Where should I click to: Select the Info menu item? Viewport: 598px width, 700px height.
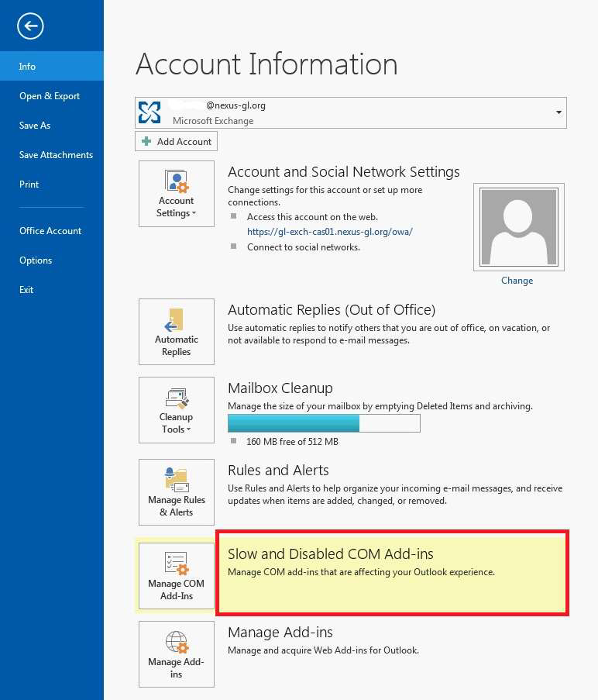pos(52,66)
